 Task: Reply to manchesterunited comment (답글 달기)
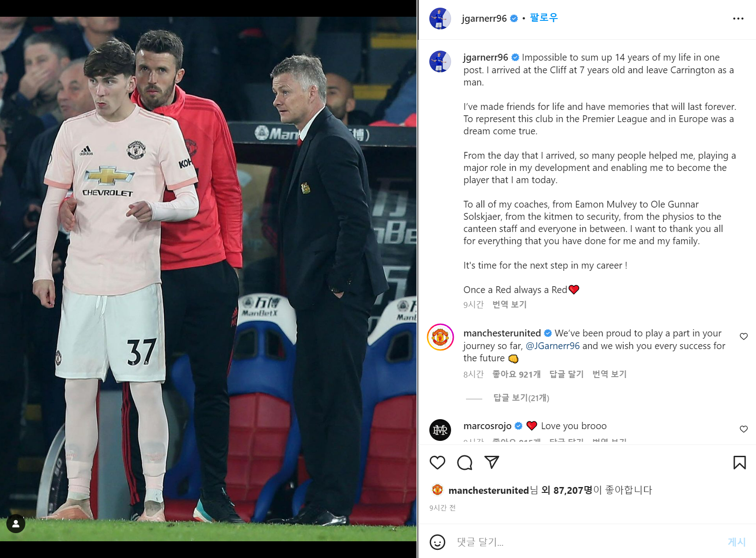566,374
